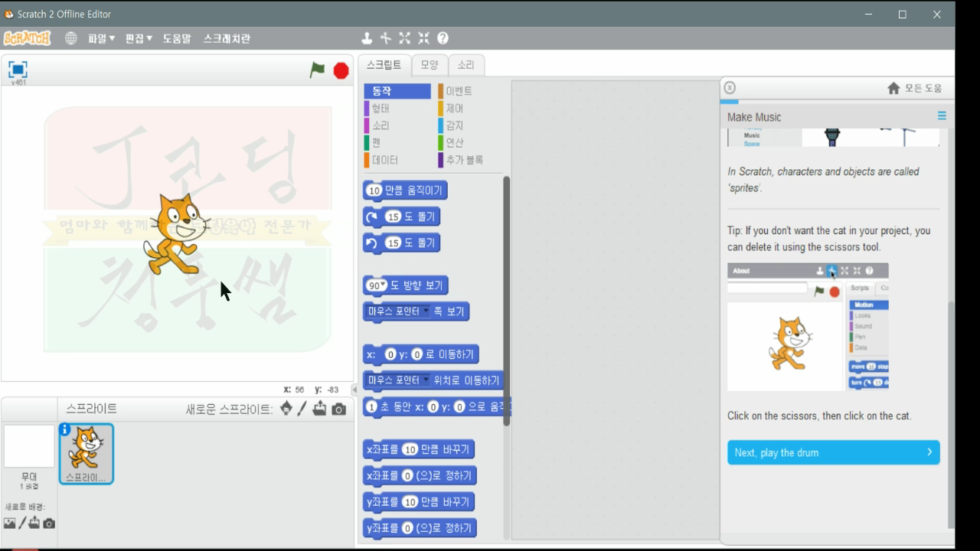Image resolution: width=980 pixels, height=551 pixels.
Task: Click the tips panel vertical scrollbar
Action: 952,413
